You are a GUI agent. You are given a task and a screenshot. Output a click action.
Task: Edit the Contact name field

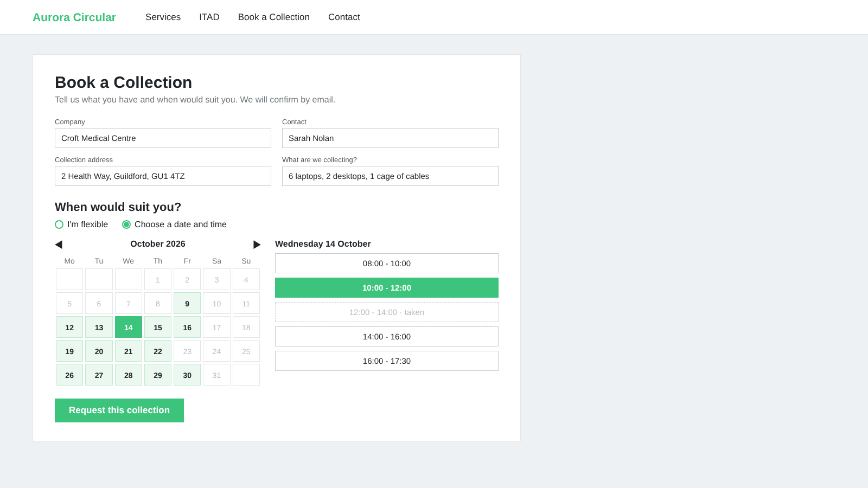390,138
